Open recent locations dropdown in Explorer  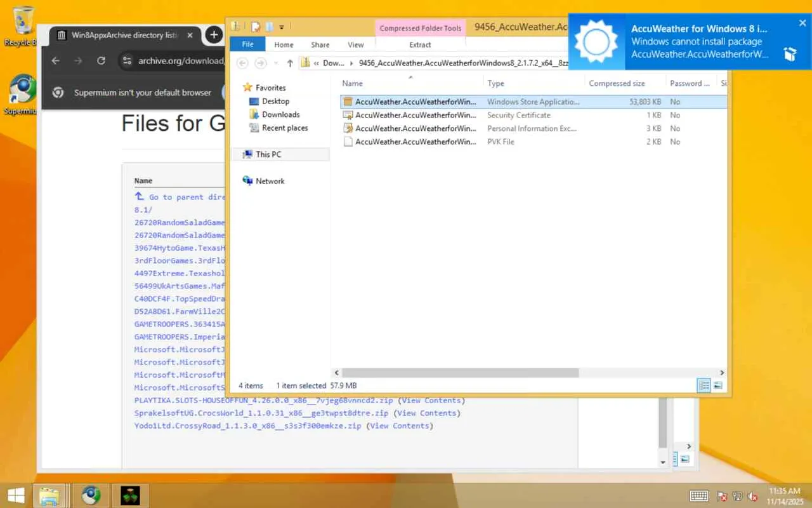click(275, 63)
